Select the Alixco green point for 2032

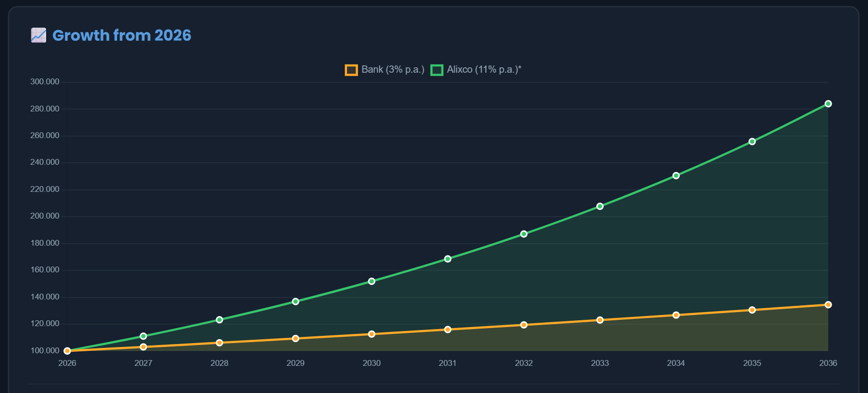(524, 234)
